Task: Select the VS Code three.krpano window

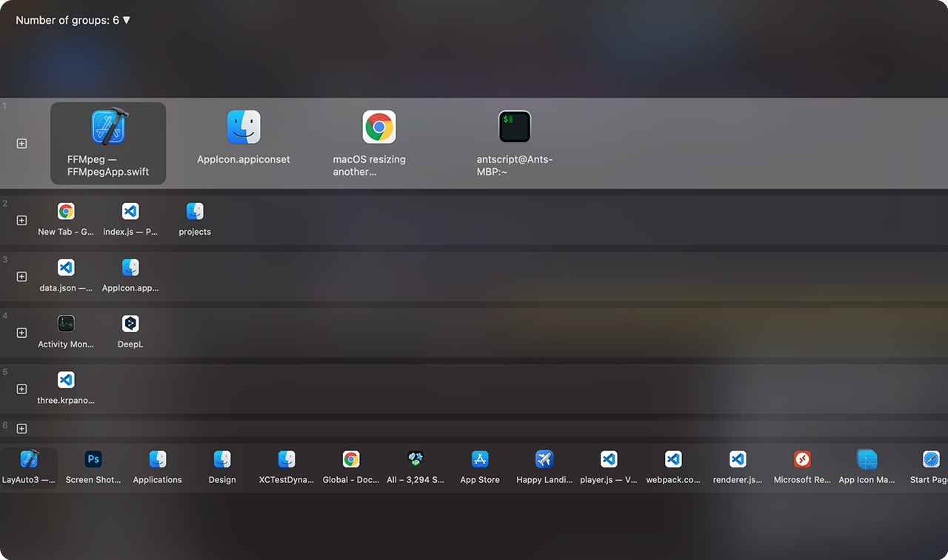Action: tap(66, 389)
